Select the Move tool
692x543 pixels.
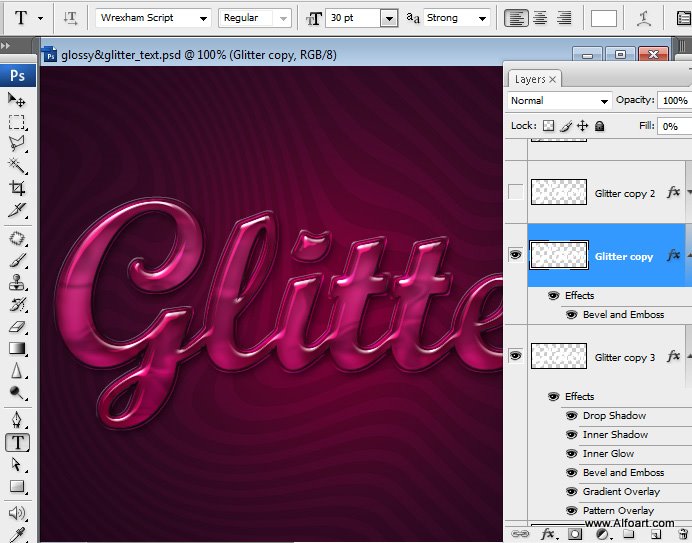click(x=17, y=99)
